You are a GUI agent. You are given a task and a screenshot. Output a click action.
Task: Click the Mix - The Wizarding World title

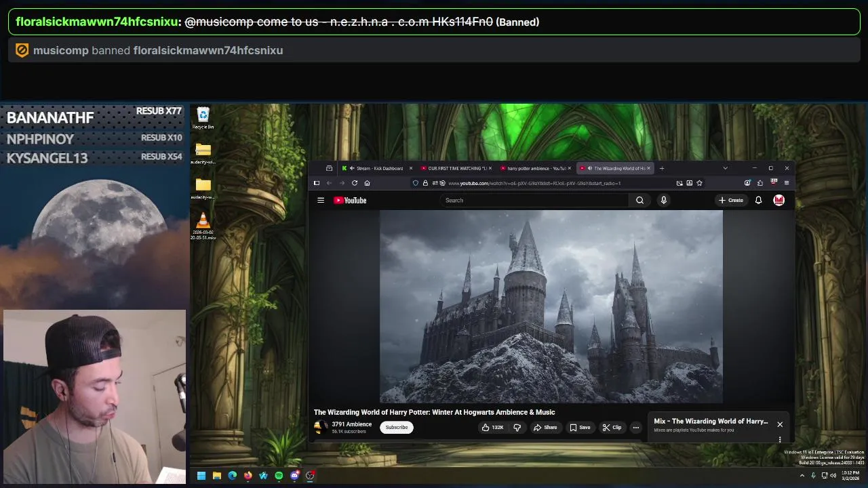(711, 422)
